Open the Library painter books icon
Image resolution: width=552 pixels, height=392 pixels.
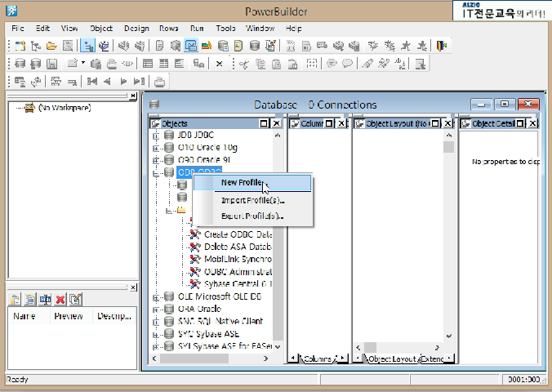click(207, 46)
